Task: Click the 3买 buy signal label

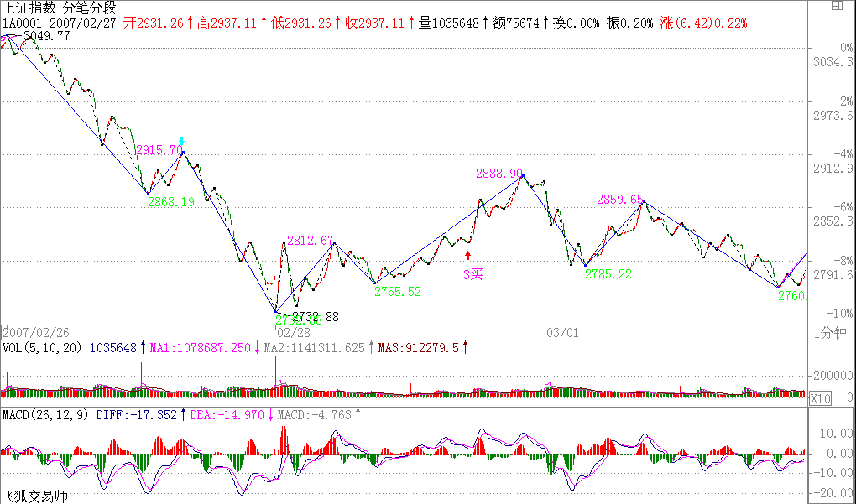Action: [474, 273]
